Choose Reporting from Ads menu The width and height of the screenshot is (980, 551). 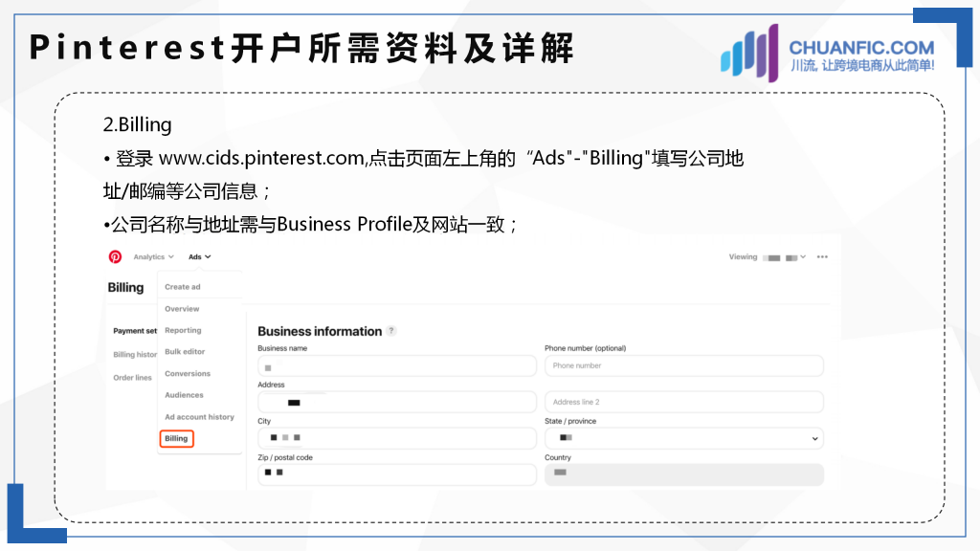(183, 330)
